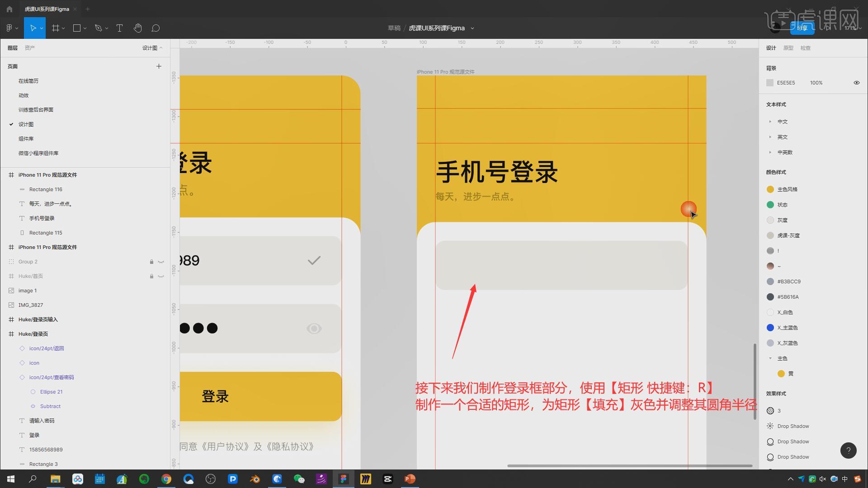Select the Frame tool
This screenshot has height=488, width=868.
point(56,28)
